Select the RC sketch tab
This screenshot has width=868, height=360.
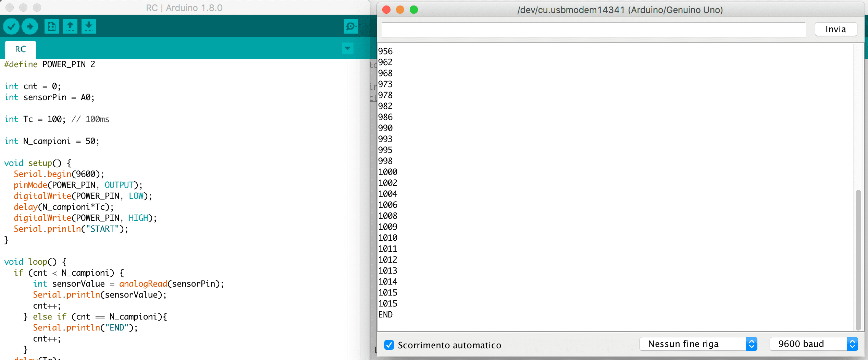[21, 49]
